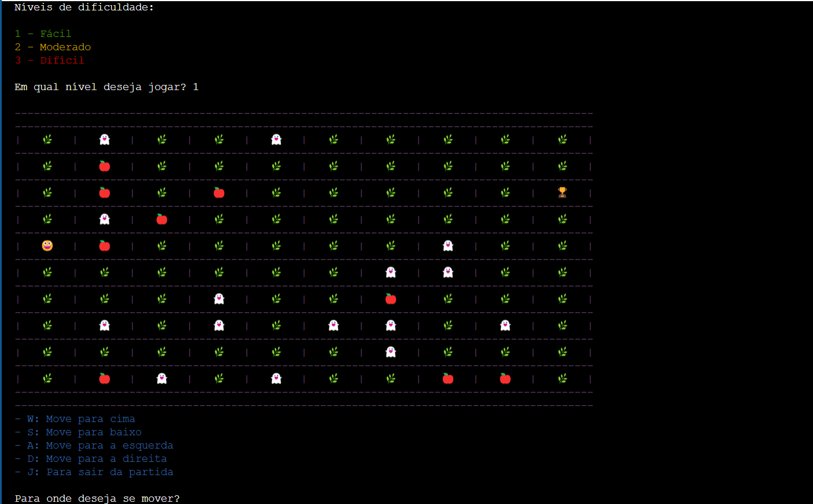Focus the "Para onde deseja se mover?" prompt

click(97, 498)
